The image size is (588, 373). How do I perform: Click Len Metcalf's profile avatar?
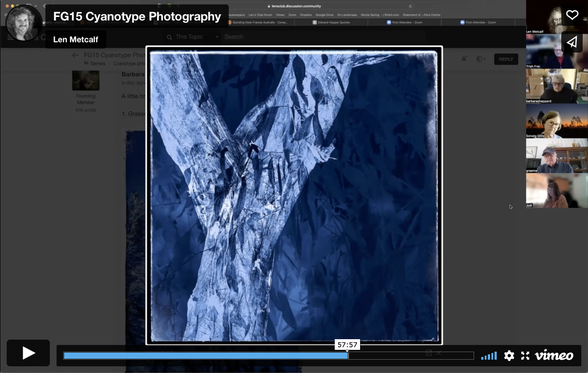pyautogui.click(x=24, y=23)
